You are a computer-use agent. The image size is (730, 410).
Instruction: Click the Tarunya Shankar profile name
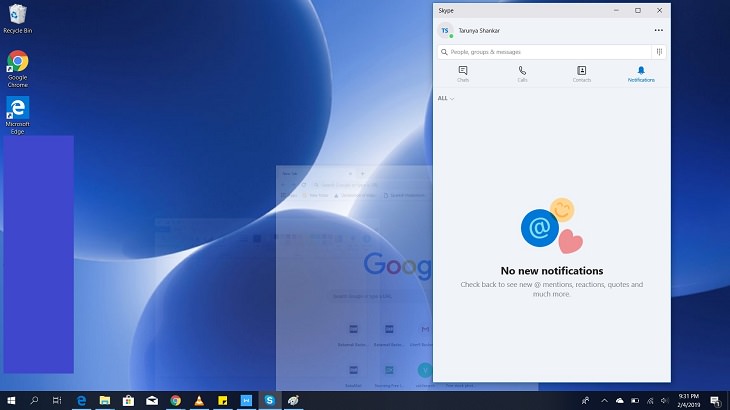[x=479, y=31]
